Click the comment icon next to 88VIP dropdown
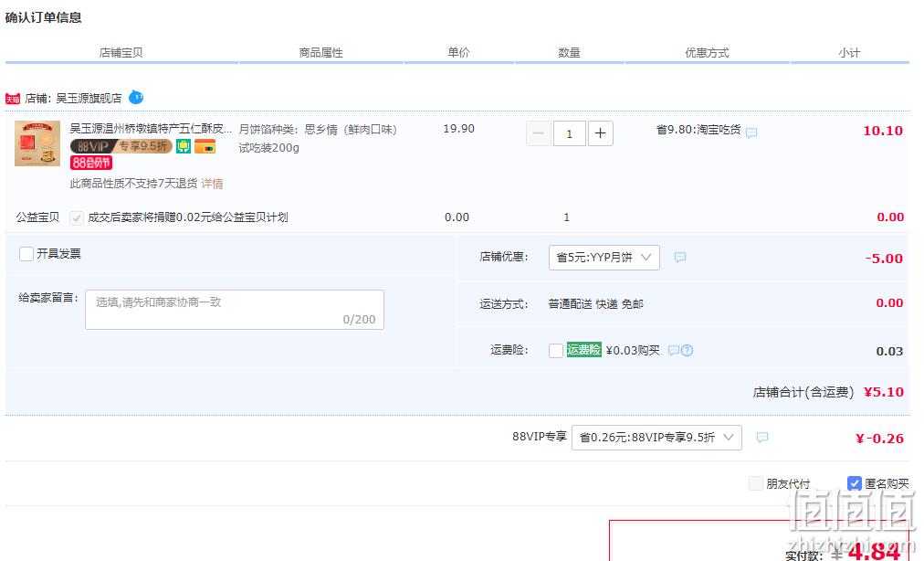924x561 pixels. 762,437
